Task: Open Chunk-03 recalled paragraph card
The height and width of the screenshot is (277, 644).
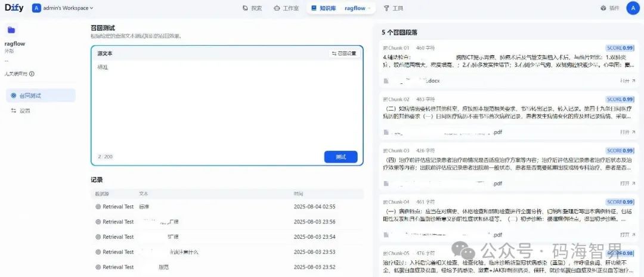Action: [509, 166]
